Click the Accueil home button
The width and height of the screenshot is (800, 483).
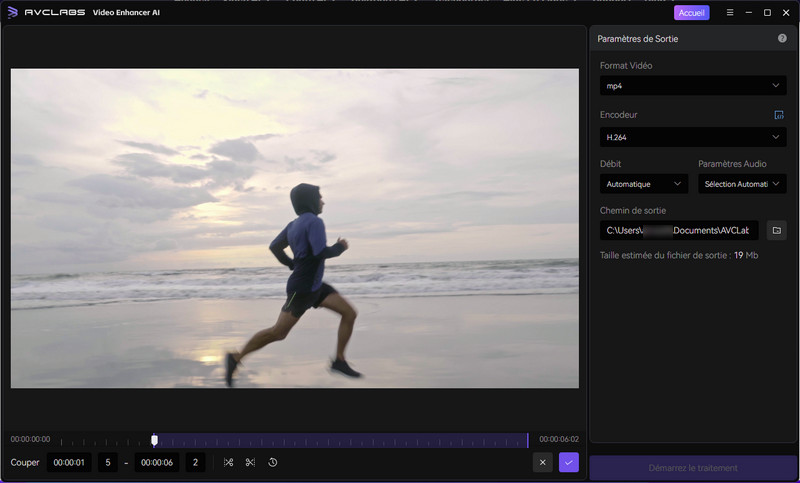(x=691, y=13)
